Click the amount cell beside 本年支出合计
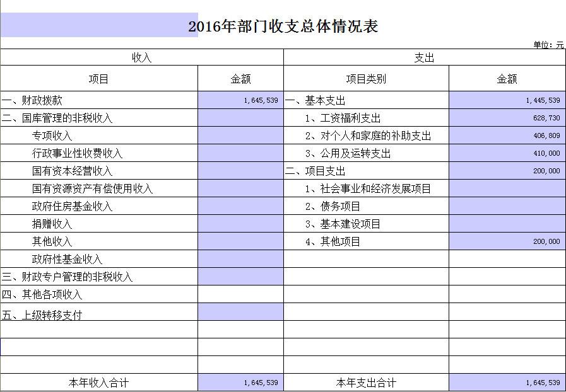566x392 pixels. point(507,383)
